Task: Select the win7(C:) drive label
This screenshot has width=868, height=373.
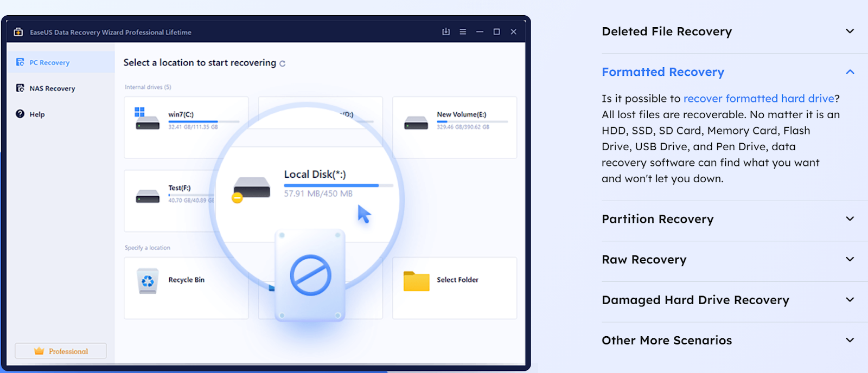Action: point(181,114)
